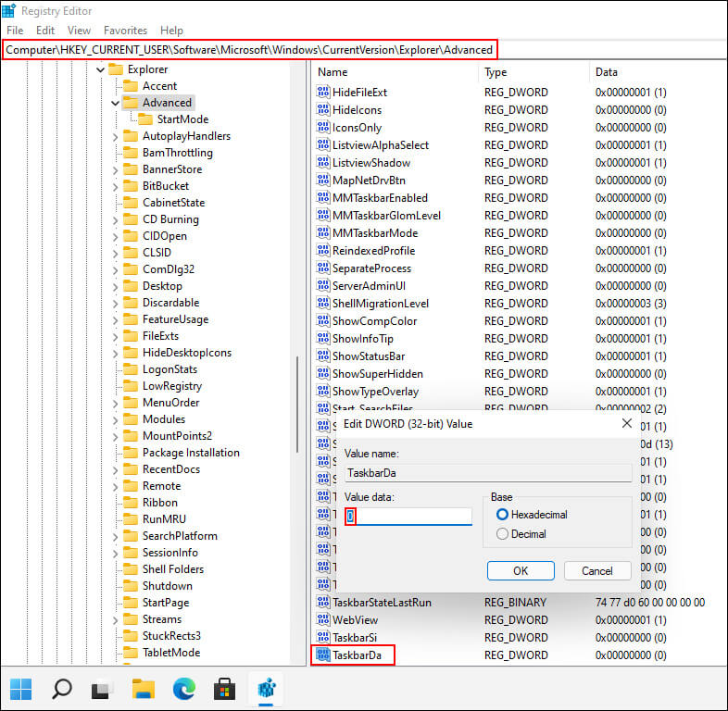Click the registry path address bar
Image resolution: width=728 pixels, height=711 pixels.
(364, 50)
